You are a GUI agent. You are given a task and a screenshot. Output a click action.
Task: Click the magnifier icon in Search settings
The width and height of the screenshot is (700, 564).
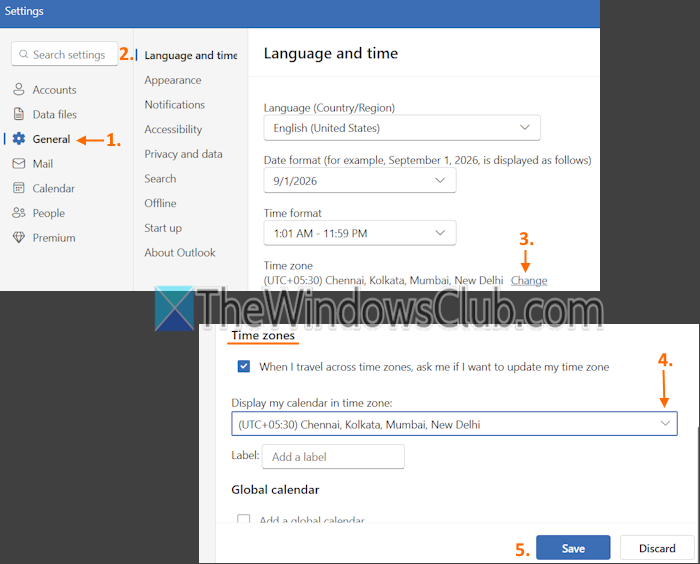click(24, 54)
